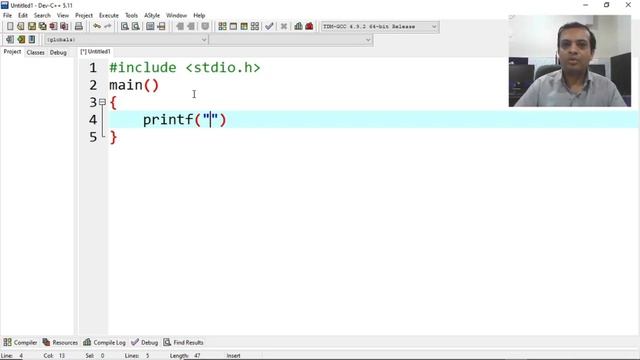Viewport: 640px width, 360px height.
Task: Click the Undo arrow icon
Action: click(x=97, y=27)
